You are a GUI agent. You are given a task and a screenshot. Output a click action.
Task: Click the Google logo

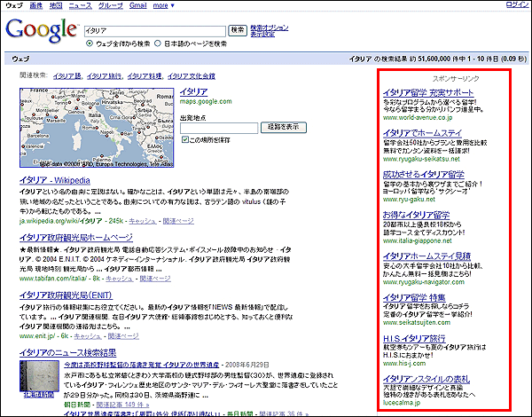[40, 30]
